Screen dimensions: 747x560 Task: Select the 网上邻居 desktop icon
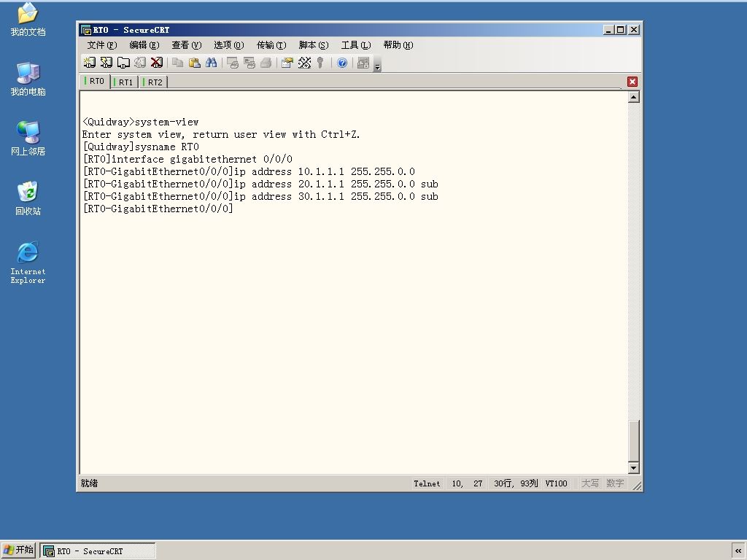pos(28,139)
